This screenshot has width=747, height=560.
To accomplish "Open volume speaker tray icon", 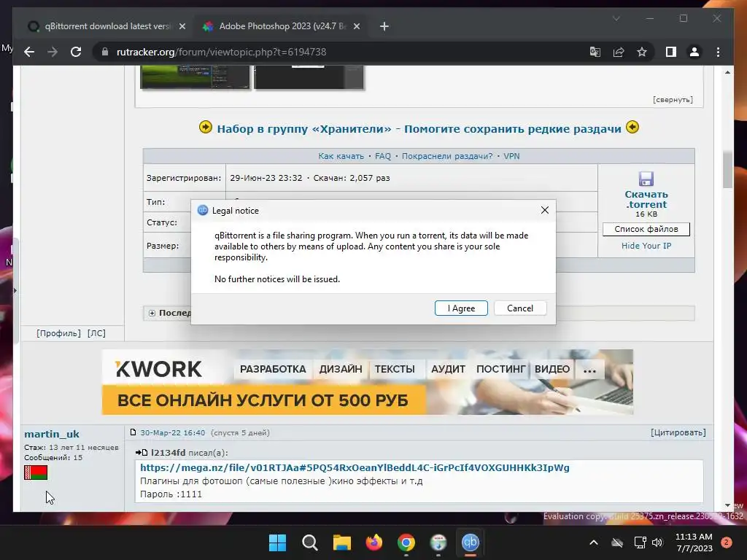I will click(657, 542).
